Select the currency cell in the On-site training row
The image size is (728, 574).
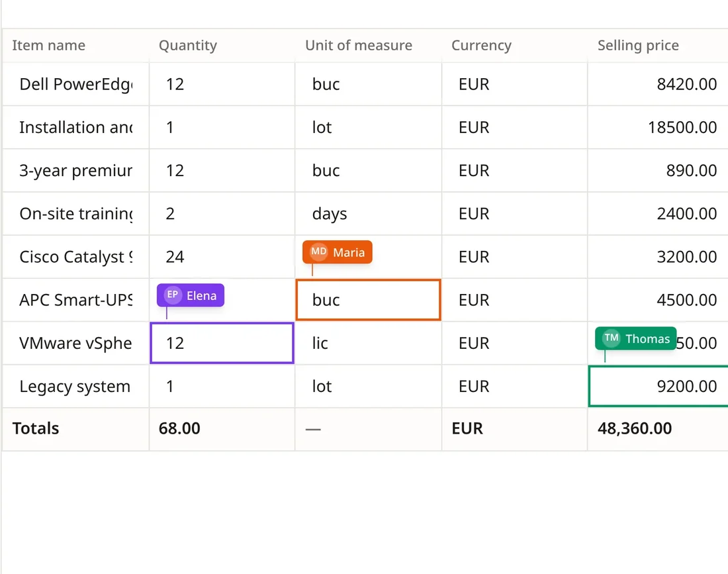(514, 214)
